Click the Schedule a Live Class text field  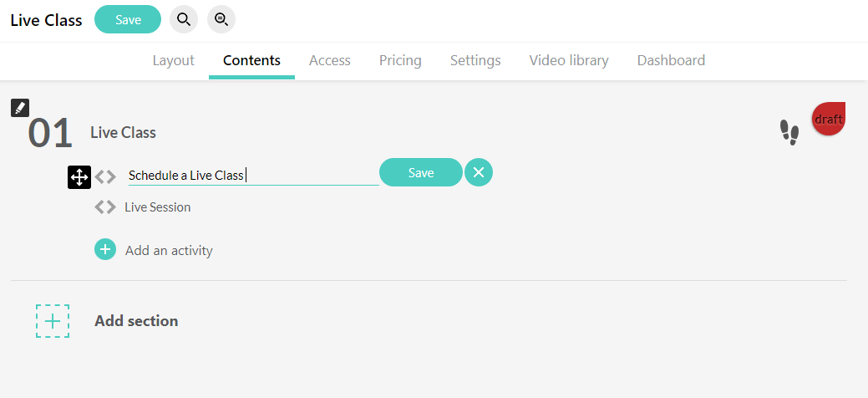(253, 176)
